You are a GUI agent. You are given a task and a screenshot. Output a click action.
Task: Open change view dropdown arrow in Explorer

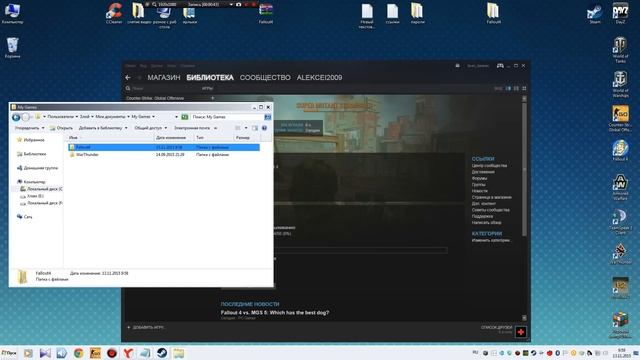pos(246,128)
